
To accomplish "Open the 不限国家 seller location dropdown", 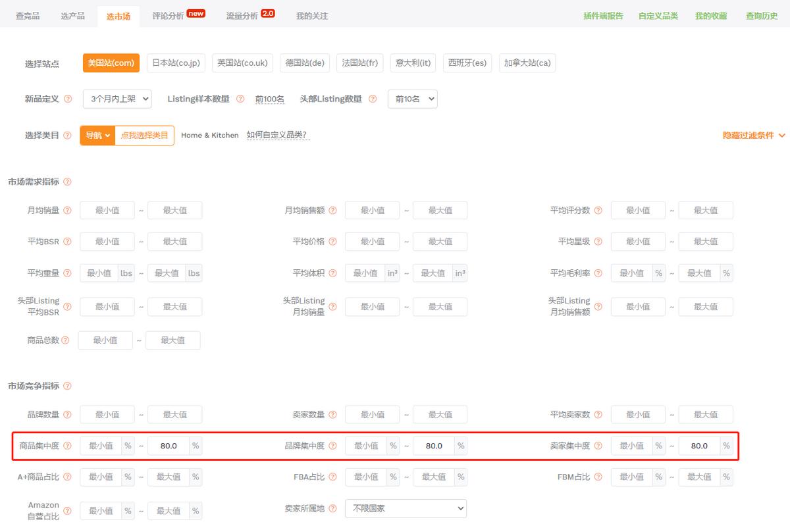I will pyautogui.click(x=405, y=508).
